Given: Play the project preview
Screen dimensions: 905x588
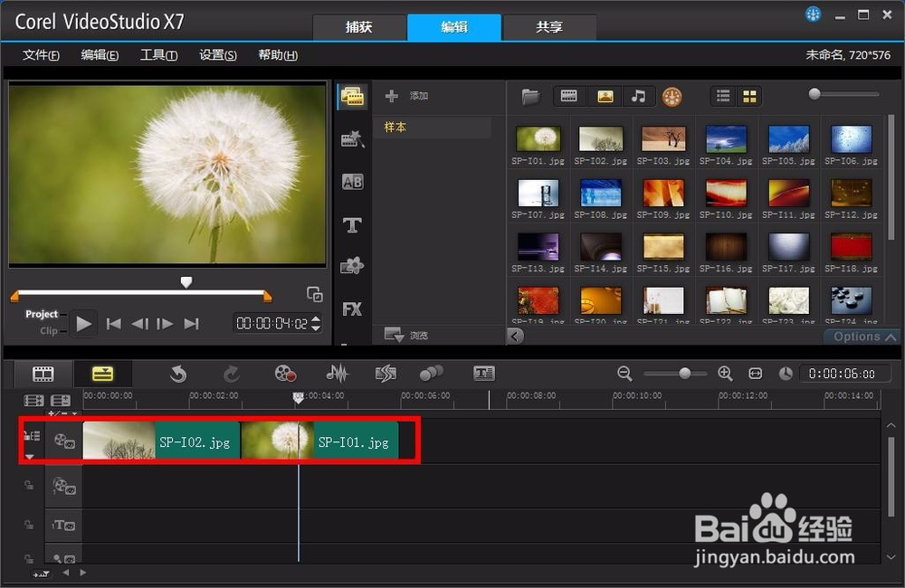Looking at the screenshot, I should click(83, 324).
